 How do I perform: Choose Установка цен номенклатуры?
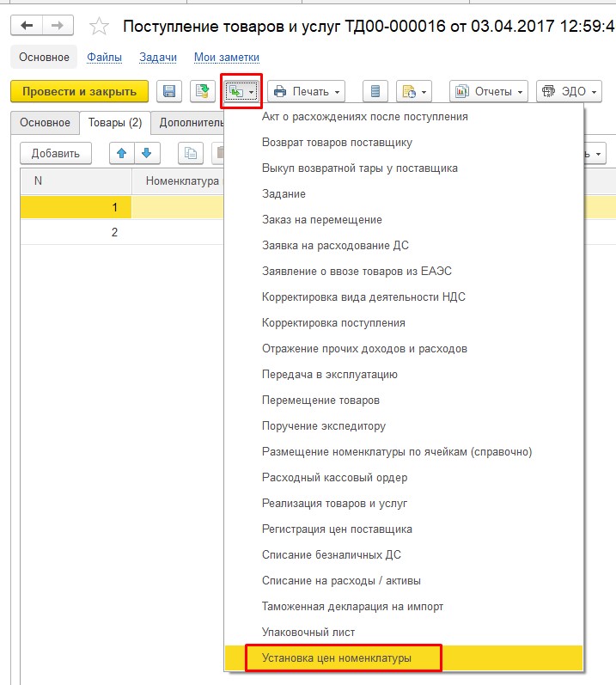tap(404, 657)
